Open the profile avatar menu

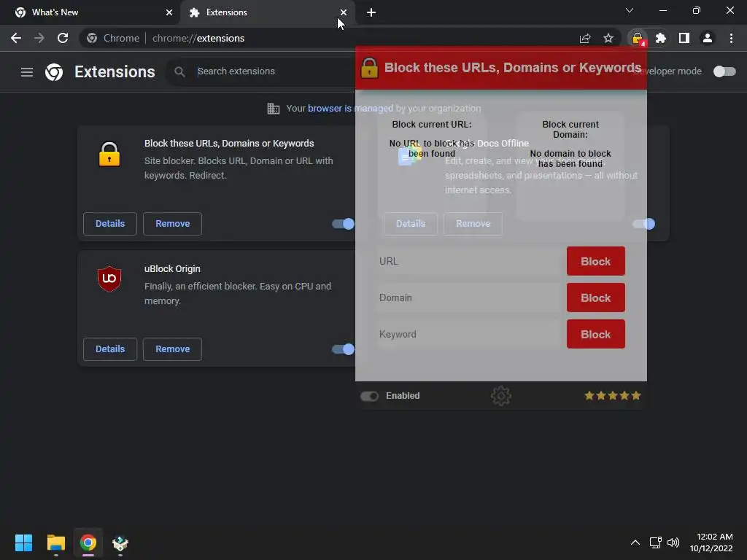[x=708, y=38]
